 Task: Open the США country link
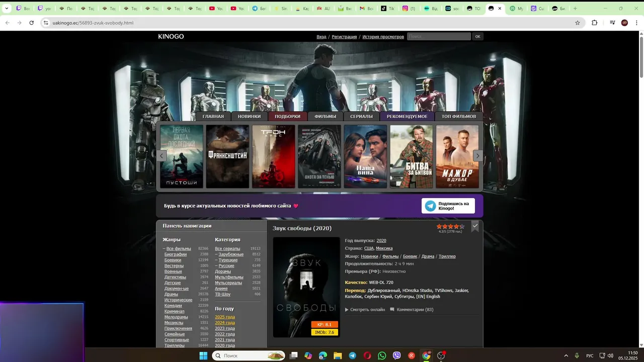(x=369, y=248)
